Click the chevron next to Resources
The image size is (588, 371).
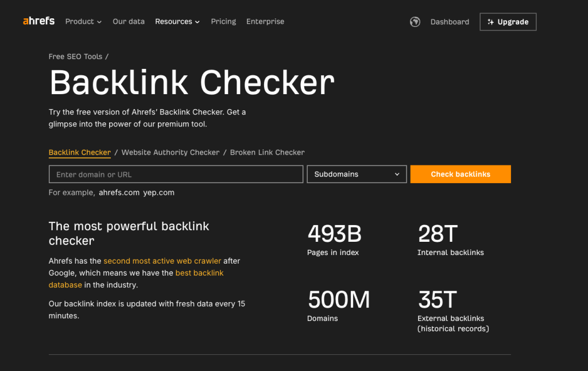click(197, 22)
